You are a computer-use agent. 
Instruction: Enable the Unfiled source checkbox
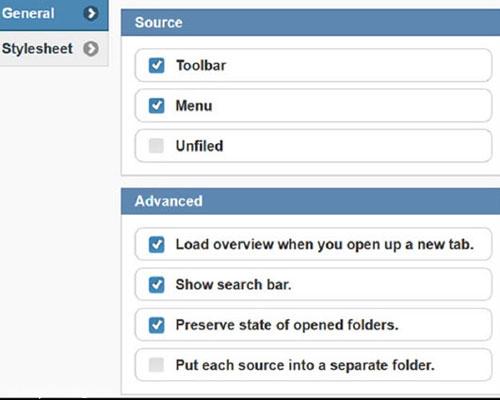[156, 146]
